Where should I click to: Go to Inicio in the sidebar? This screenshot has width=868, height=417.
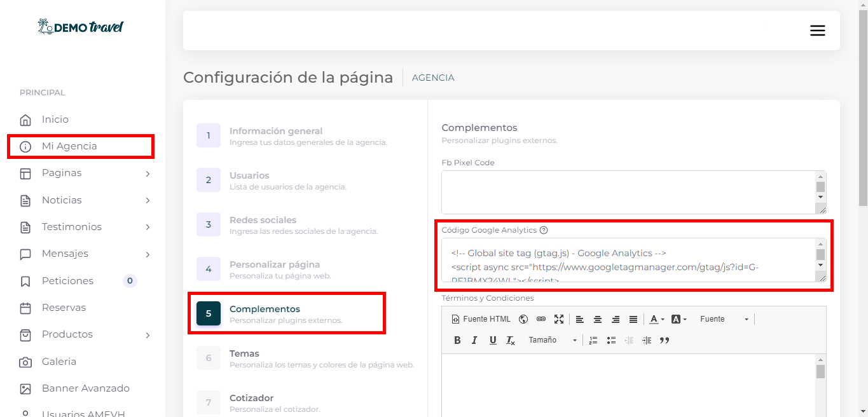tap(55, 120)
